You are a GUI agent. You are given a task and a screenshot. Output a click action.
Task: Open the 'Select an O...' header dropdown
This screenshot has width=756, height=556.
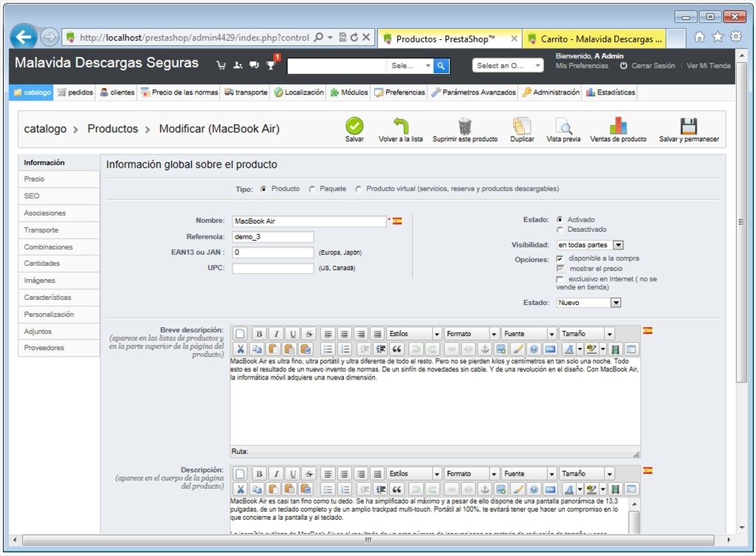(x=508, y=66)
